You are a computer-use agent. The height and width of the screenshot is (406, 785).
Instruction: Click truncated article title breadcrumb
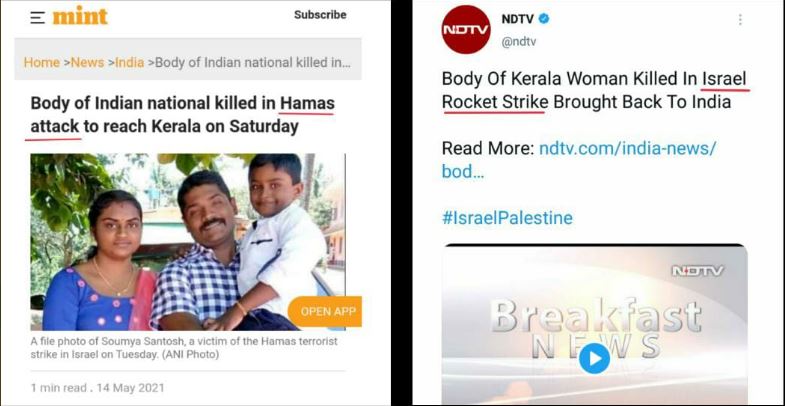253,63
